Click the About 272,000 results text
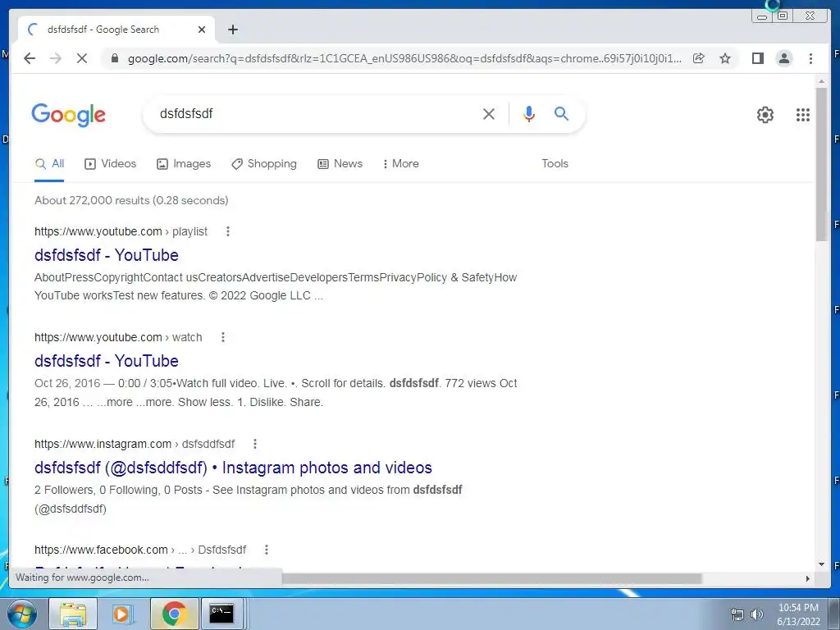Screen dimensions: 840x630 (131, 200)
